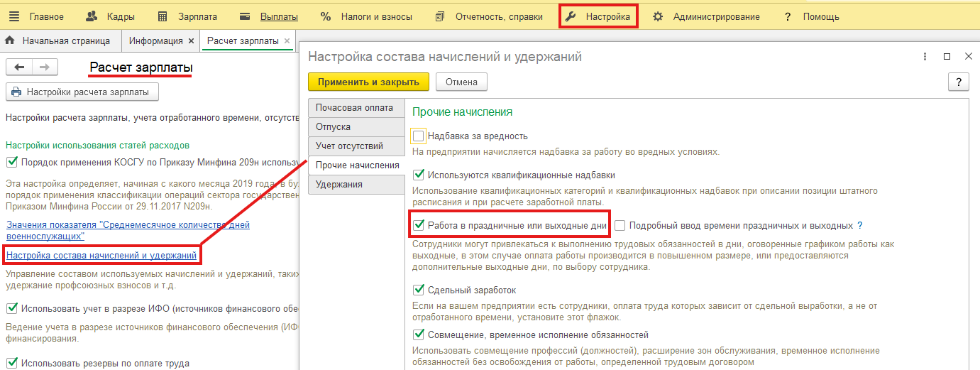The width and height of the screenshot is (980, 370).
Task: Select the Учет отсутствий side tab
Action: [356, 146]
